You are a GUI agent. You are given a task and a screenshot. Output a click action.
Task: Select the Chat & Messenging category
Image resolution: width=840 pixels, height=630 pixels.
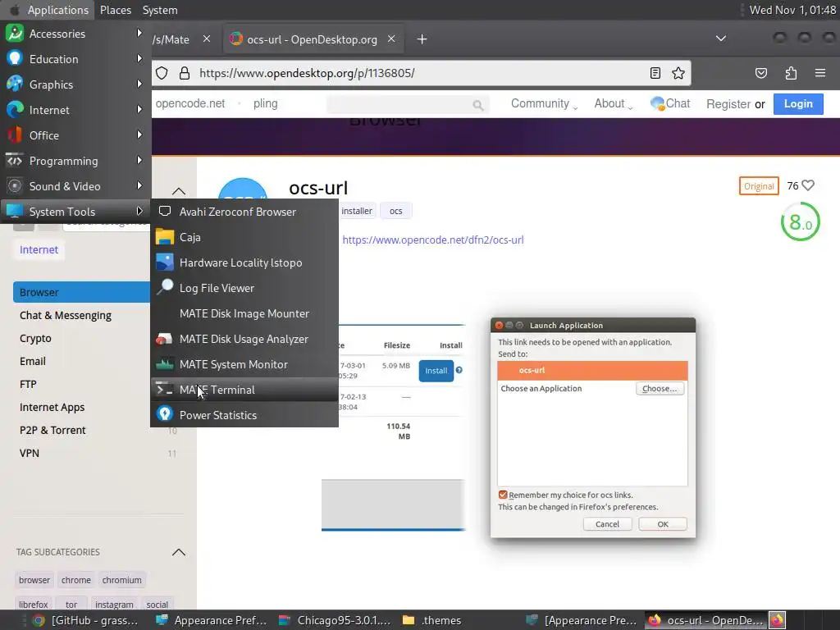coord(66,315)
